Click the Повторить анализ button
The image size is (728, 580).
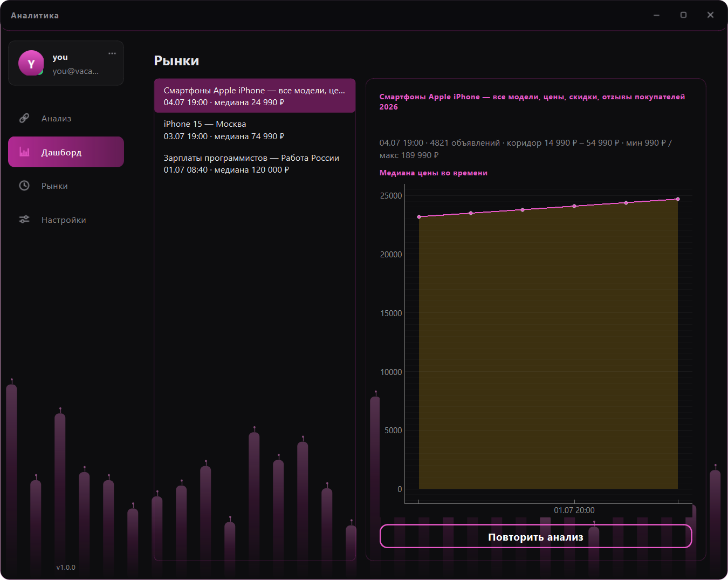[x=535, y=536]
